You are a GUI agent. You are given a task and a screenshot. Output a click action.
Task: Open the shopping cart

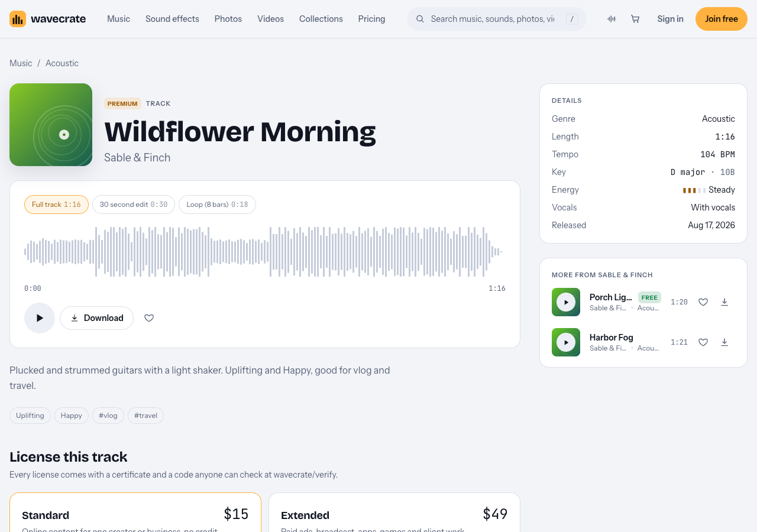tap(635, 19)
